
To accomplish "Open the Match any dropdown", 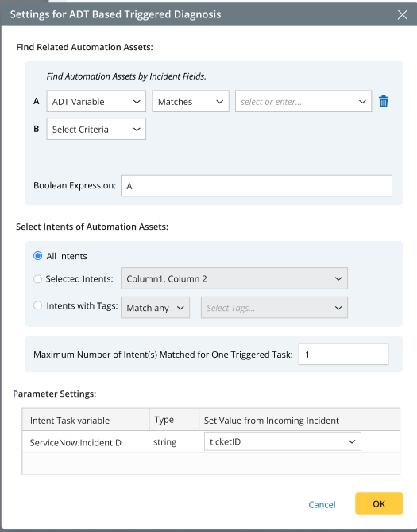I will [155, 308].
